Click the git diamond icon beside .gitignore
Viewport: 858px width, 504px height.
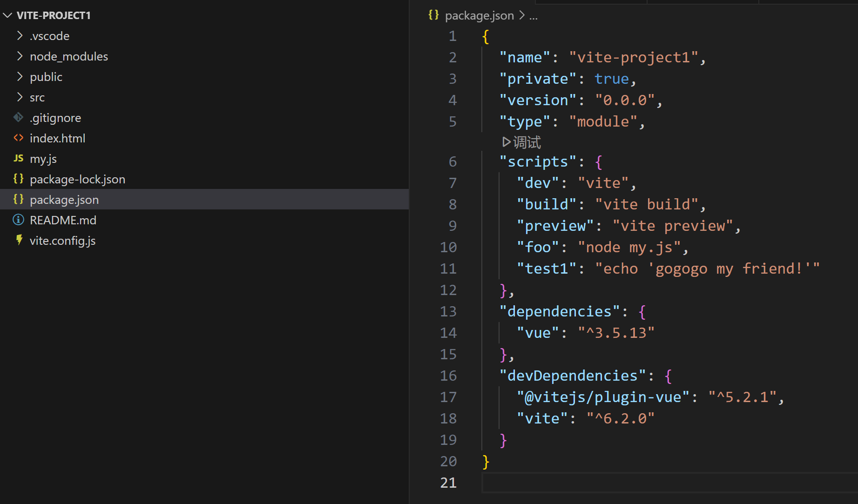18,117
